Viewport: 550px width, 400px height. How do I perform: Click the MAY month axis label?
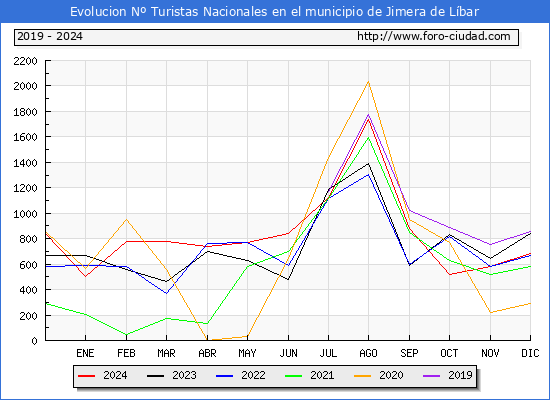tap(247, 353)
